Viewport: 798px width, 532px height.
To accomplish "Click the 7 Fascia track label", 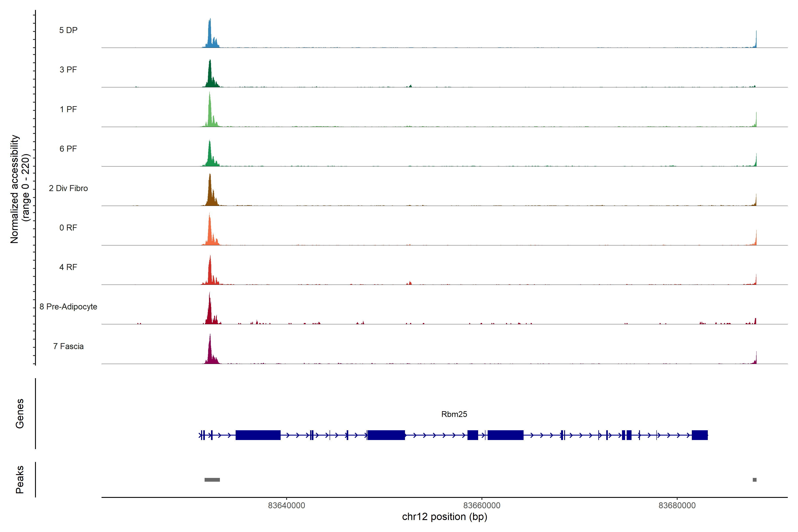I will click(x=68, y=346).
